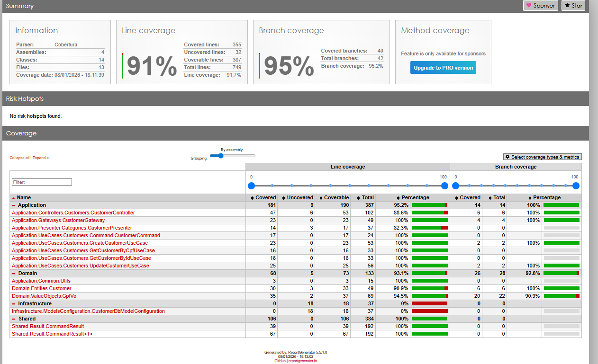Open Select coverage types & metrics
The height and width of the screenshot is (364, 598).
coord(542,157)
